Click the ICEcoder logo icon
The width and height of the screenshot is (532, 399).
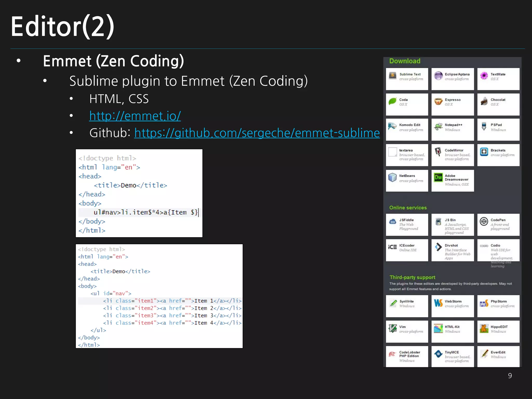[x=393, y=247]
